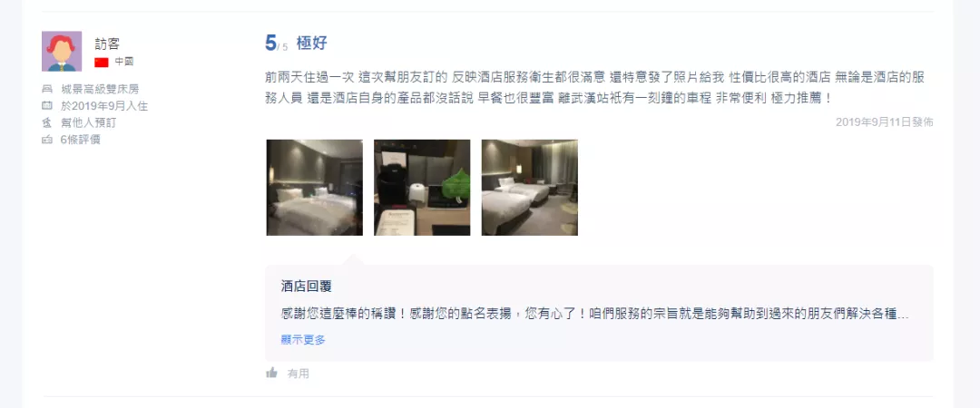Click the calendar icon beside stay date
Viewport: 980px width, 408px height.
tap(47, 105)
